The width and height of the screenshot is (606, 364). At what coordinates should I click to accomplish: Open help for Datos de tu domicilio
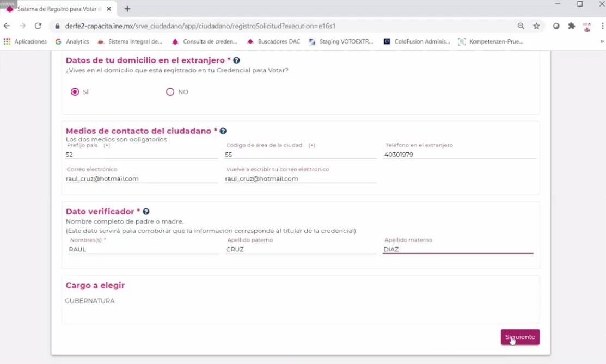click(236, 60)
